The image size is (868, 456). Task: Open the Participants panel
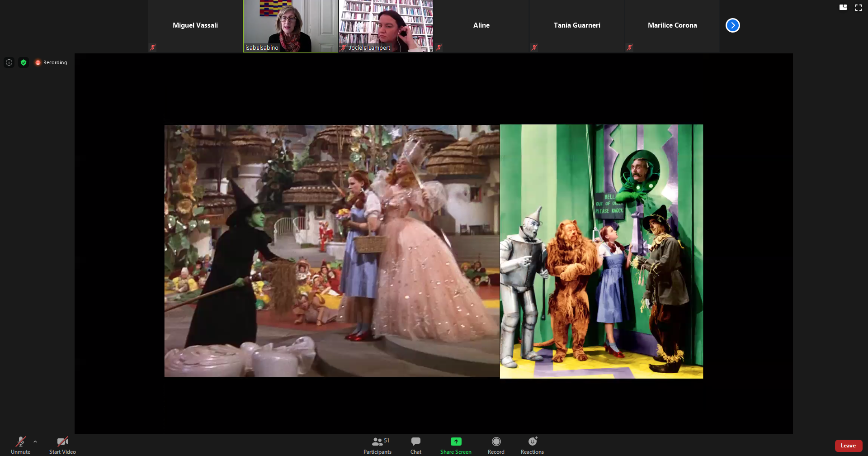378,445
